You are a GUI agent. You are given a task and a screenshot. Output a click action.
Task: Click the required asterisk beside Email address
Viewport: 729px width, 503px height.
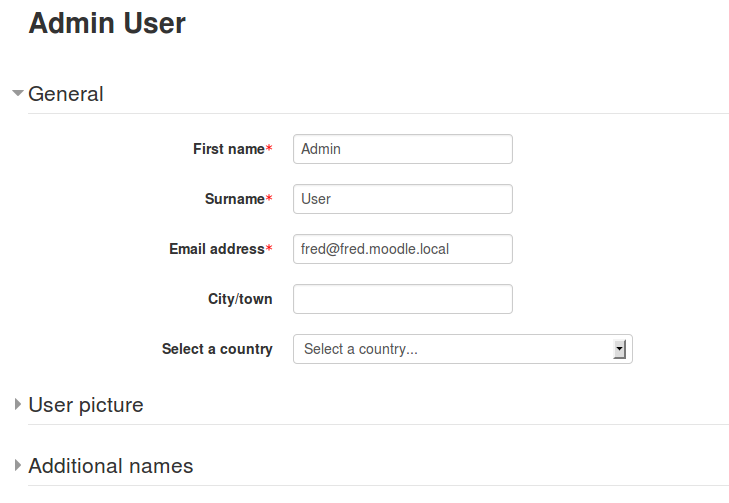(x=269, y=248)
